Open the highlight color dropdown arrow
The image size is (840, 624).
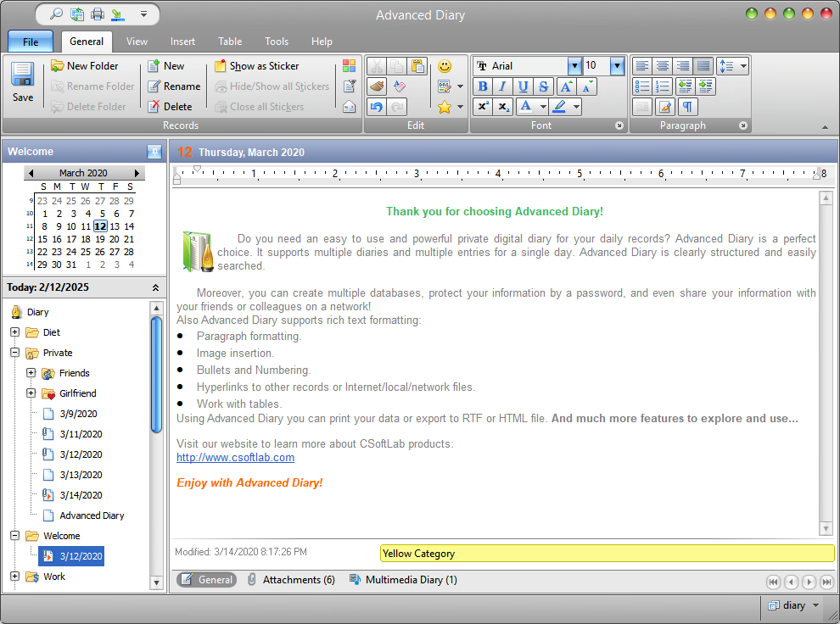coord(576,107)
